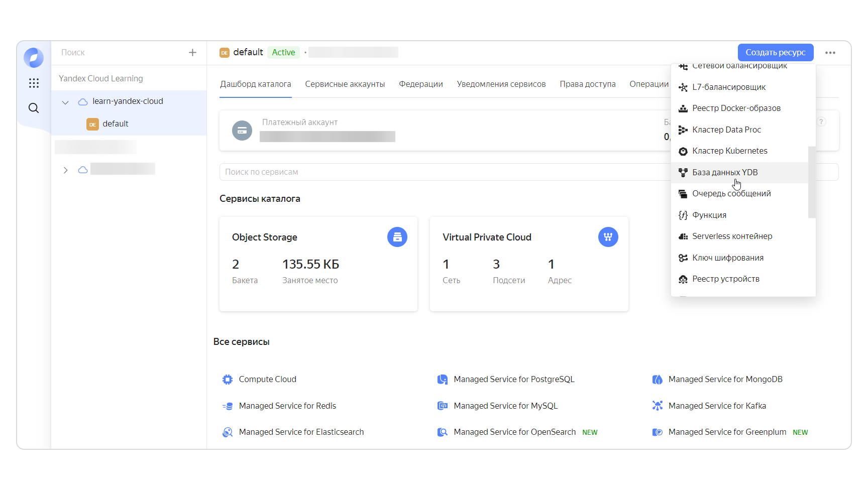This screenshot has height=490, width=868.
Task: Click the Managed Service for Kafka icon
Action: click(x=658, y=406)
